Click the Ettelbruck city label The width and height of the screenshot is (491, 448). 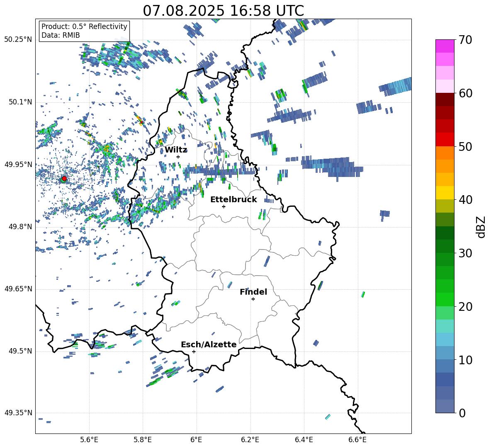pyautogui.click(x=233, y=199)
